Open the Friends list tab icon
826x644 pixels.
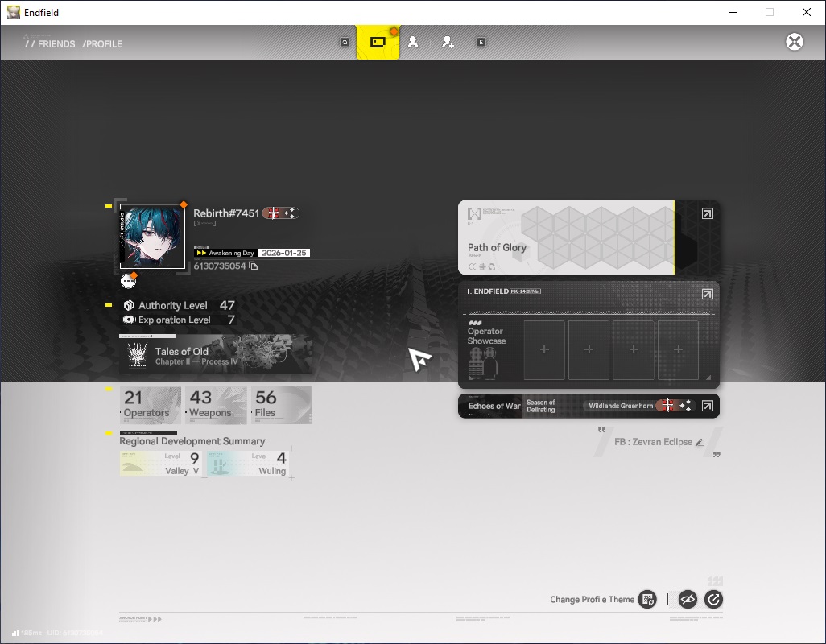pyautogui.click(x=413, y=42)
